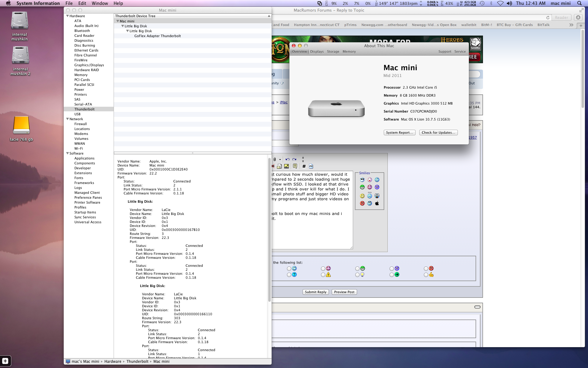
Task: Click the Submit Reply button
Action: point(315,292)
